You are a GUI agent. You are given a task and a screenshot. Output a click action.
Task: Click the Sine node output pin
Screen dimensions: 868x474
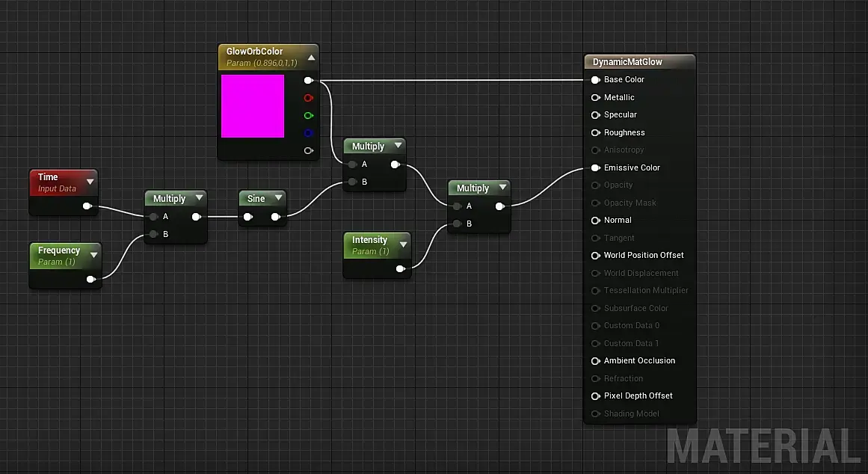point(276,217)
